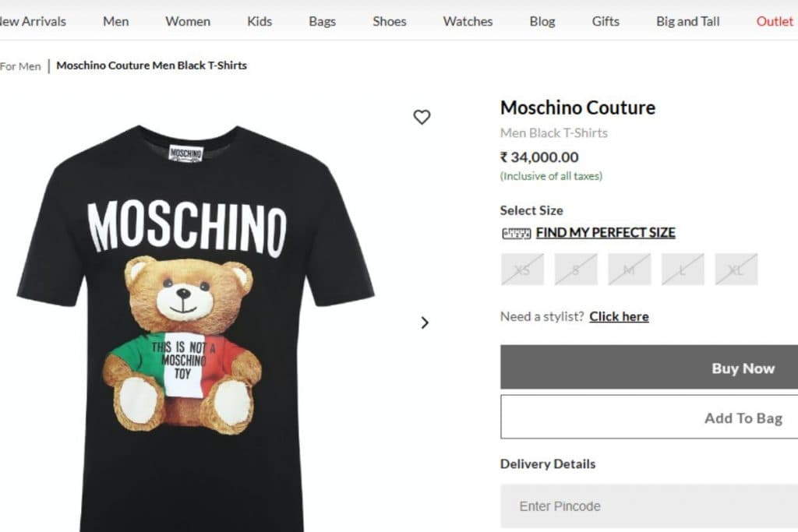798x532 pixels.
Task: Select size XL
Action: [736, 270]
